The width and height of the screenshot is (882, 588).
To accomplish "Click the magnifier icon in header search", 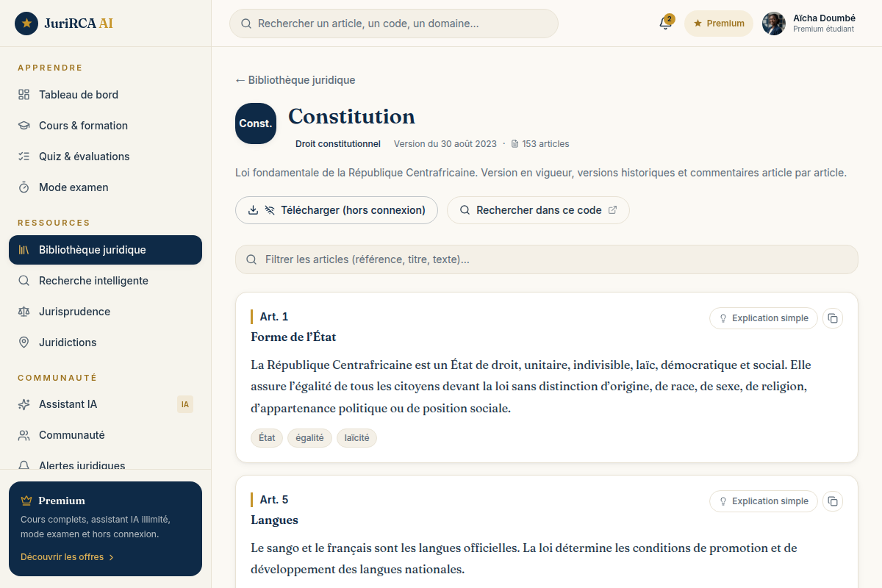I will click(246, 24).
